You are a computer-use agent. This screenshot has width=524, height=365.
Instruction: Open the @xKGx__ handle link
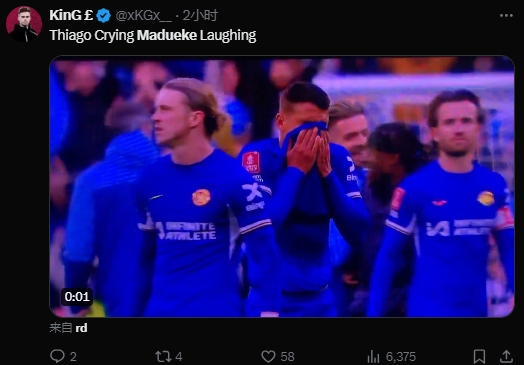click(143, 16)
